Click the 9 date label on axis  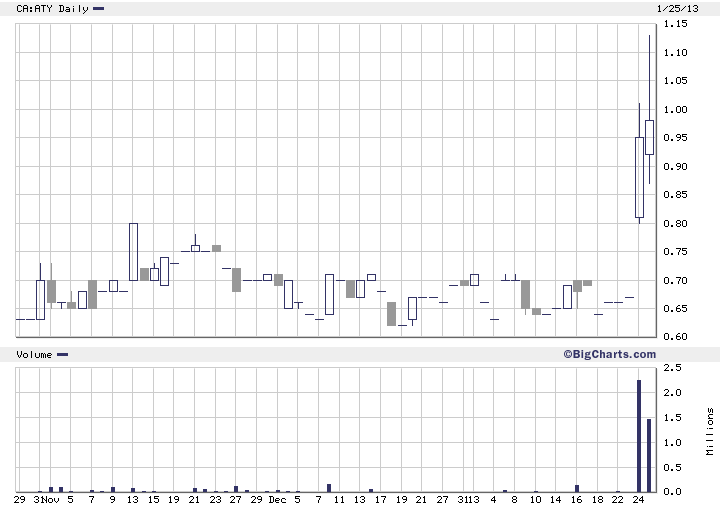112,499
